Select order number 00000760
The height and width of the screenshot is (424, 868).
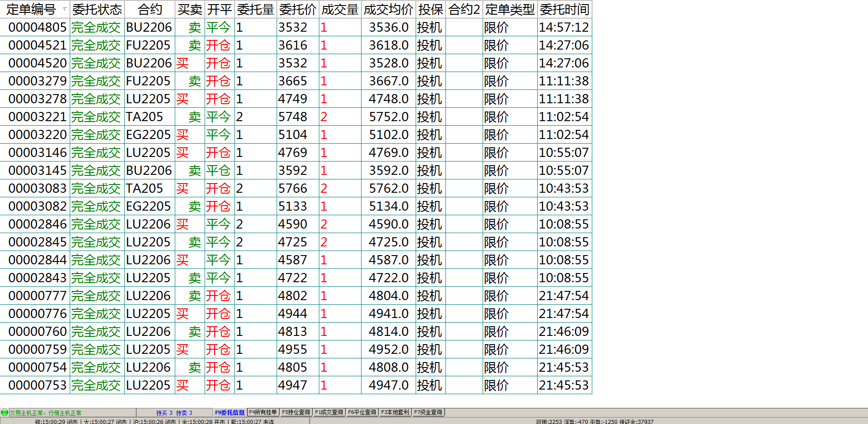point(38,332)
